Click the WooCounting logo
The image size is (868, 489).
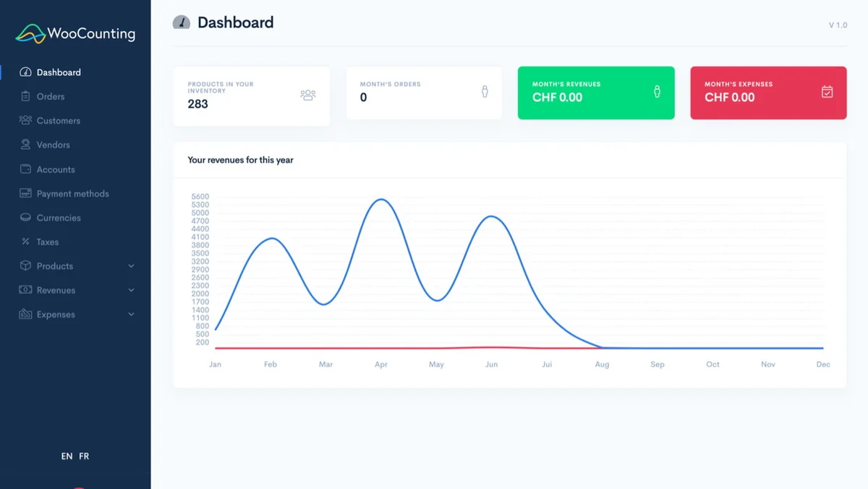(75, 33)
